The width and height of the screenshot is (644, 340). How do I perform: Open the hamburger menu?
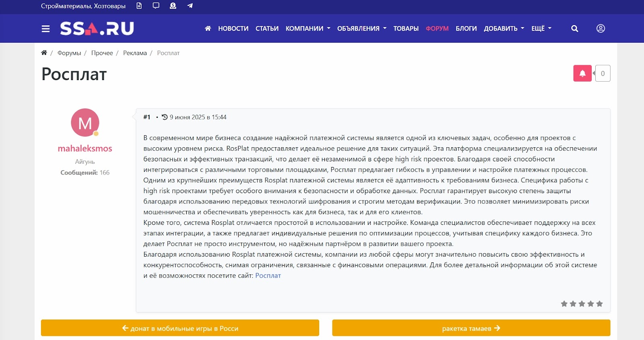coord(45,29)
